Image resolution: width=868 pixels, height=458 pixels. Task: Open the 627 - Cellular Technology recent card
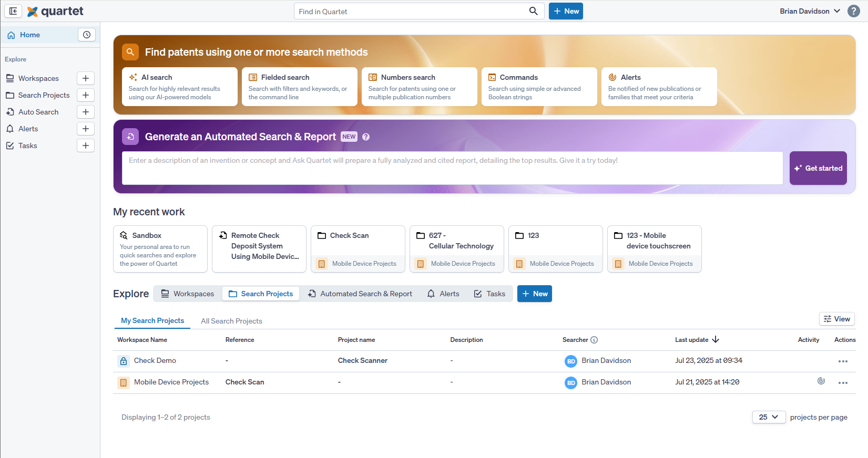coord(457,249)
